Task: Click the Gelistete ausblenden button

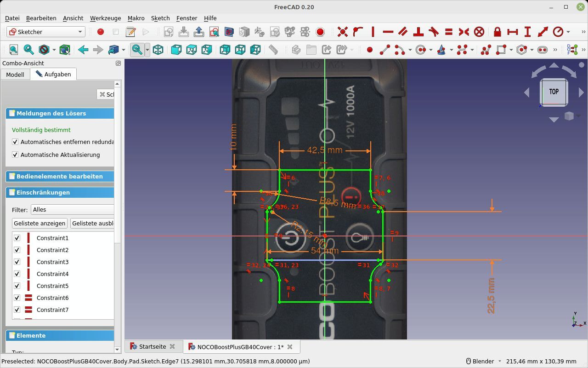Action: [x=92, y=223]
